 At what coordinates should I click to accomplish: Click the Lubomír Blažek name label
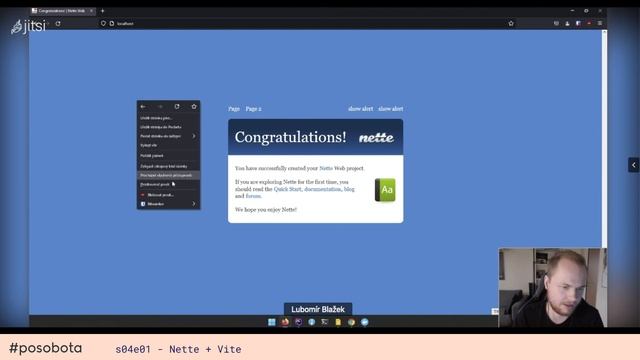[318, 309]
